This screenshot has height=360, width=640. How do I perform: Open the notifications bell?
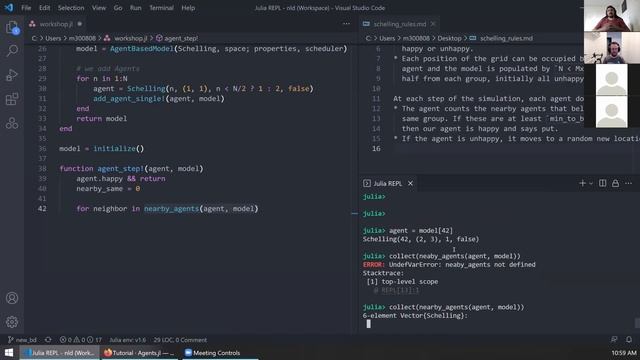(629, 340)
